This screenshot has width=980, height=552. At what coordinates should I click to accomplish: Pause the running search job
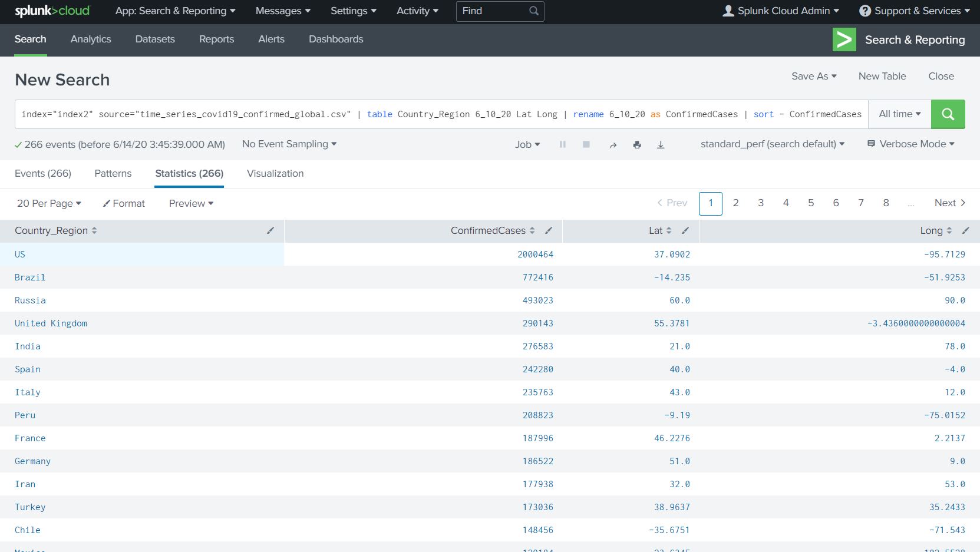click(563, 144)
